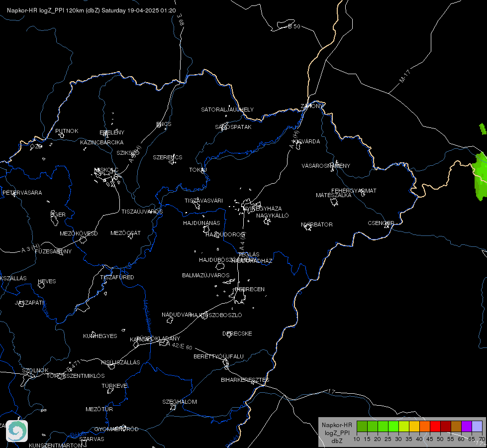Click the ÓZD city label
The height and width of the screenshot is (448, 487).
(36, 146)
